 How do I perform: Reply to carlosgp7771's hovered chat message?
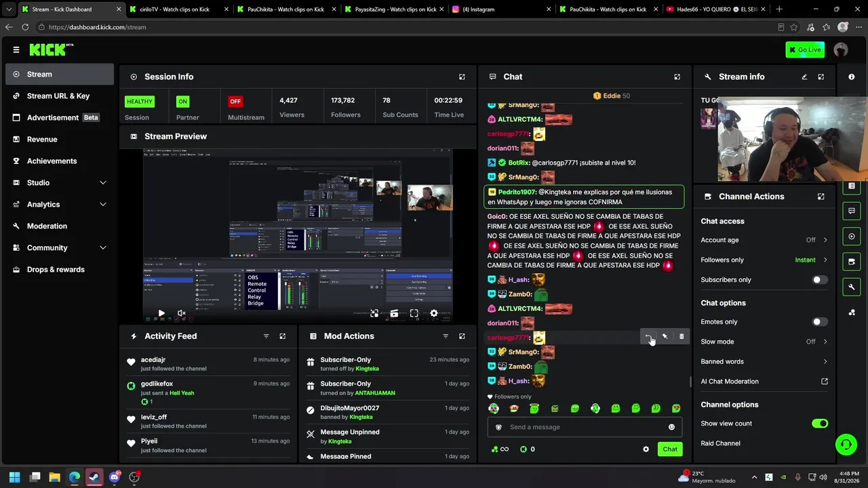point(648,337)
